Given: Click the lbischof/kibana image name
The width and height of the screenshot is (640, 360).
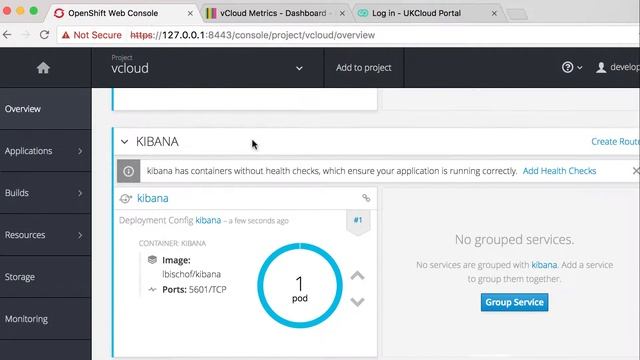Looking at the screenshot, I should coord(191,274).
